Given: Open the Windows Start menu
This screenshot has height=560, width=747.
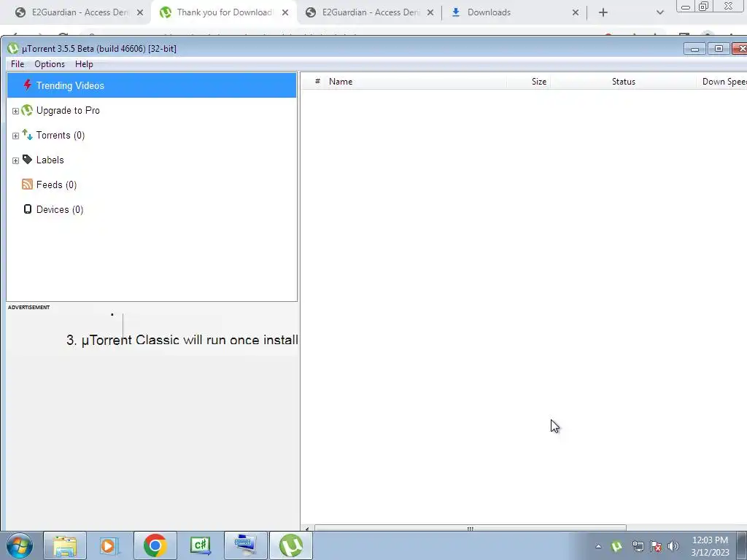Looking at the screenshot, I should click(20, 545).
